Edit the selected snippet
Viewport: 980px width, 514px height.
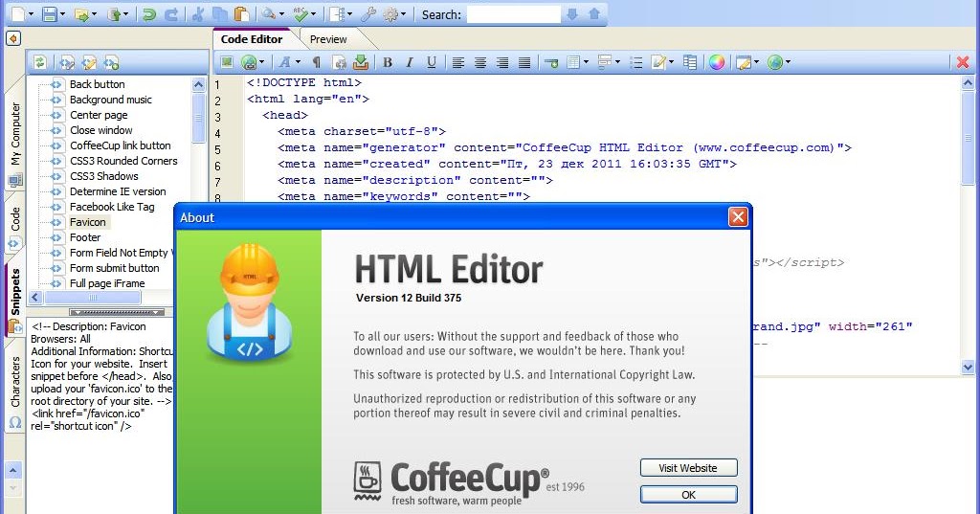89,62
